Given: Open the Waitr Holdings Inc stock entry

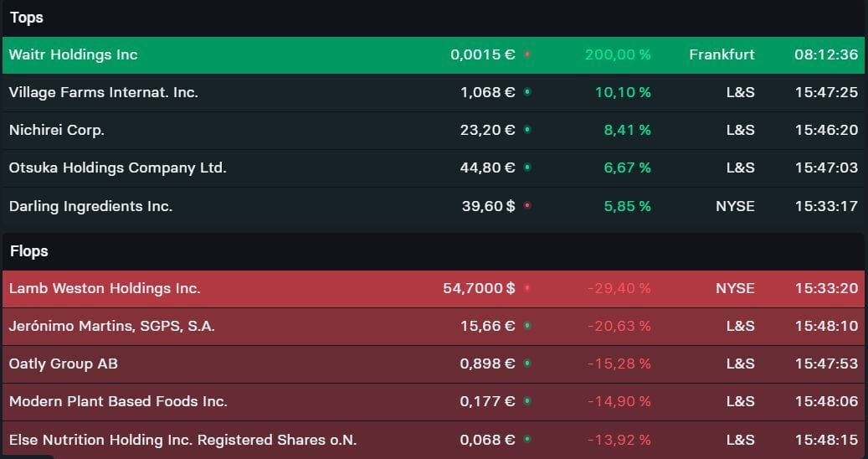Looking at the screenshot, I should coord(74,54).
